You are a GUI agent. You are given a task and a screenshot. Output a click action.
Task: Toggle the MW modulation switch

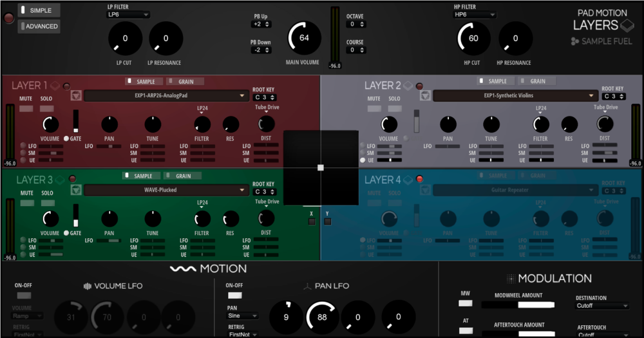pyautogui.click(x=466, y=303)
